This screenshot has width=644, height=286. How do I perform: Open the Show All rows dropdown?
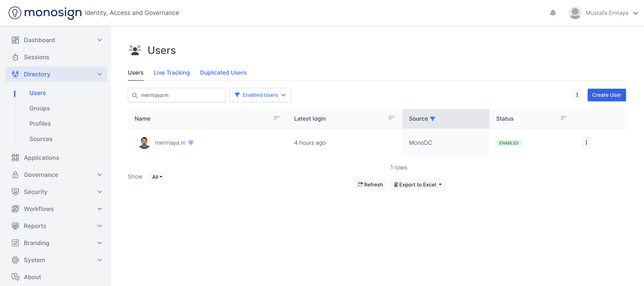tap(157, 177)
